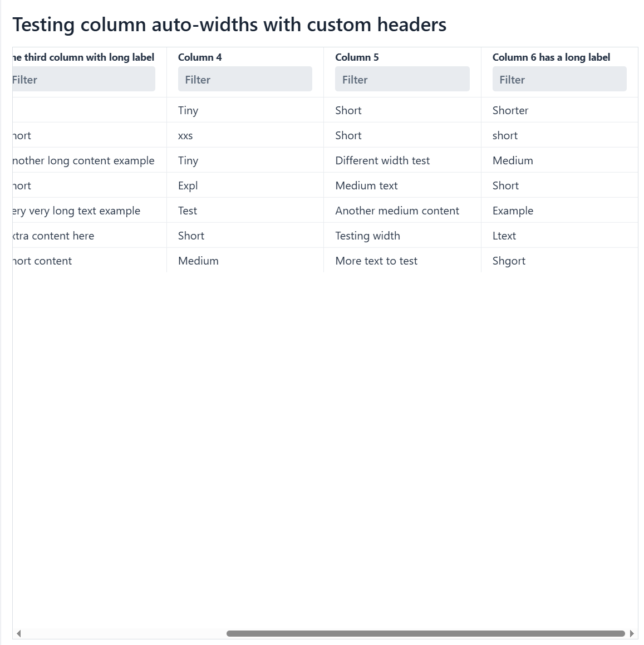This screenshot has width=644, height=645.
Task: Click the 'Shgort' cell in Column 6
Action: click(x=509, y=261)
